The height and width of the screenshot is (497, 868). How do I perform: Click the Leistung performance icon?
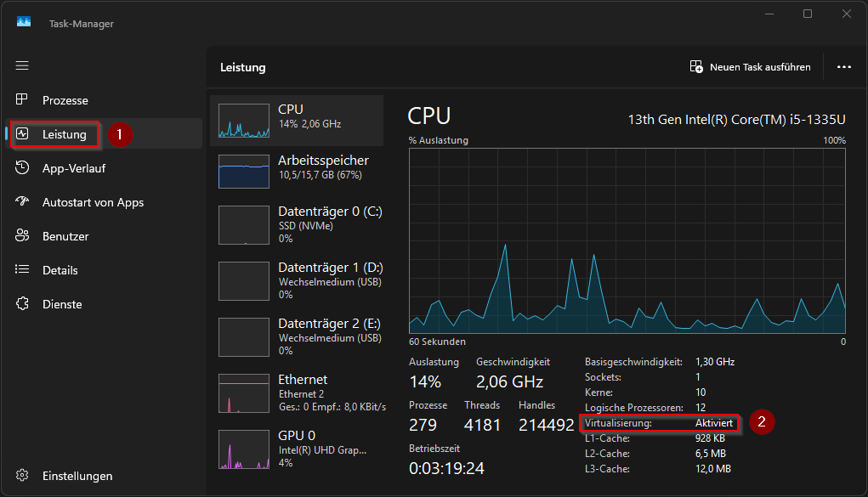click(23, 134)
